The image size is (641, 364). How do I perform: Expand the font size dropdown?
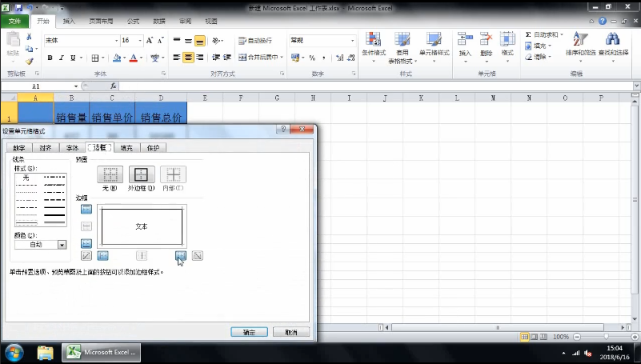click(142, 40)
